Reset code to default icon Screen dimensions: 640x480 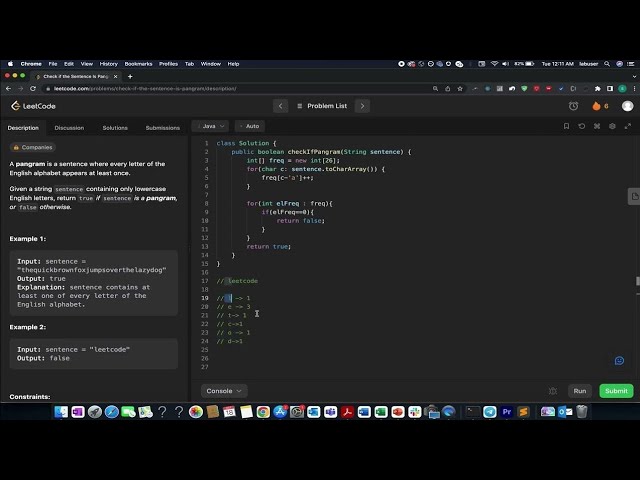[x=582, y=126]
